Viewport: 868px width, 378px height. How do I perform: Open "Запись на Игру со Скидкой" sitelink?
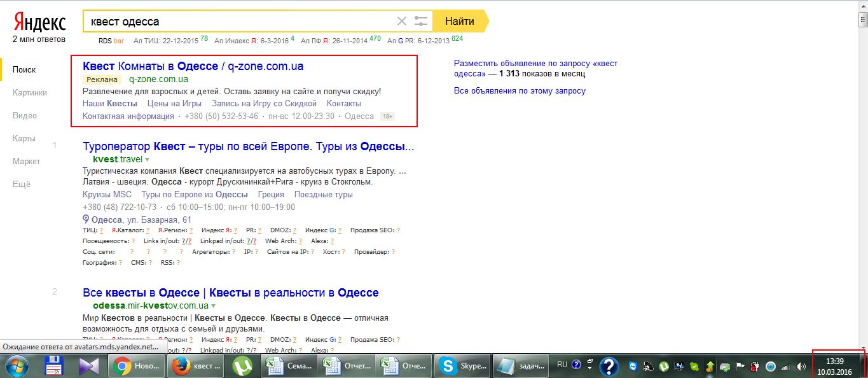click(264, 103)
